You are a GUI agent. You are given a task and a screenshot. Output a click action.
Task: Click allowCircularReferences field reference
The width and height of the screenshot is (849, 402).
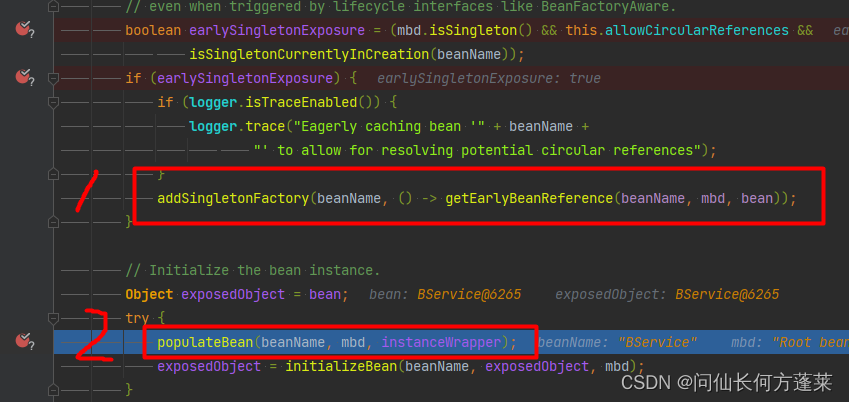tap(697, 30)
